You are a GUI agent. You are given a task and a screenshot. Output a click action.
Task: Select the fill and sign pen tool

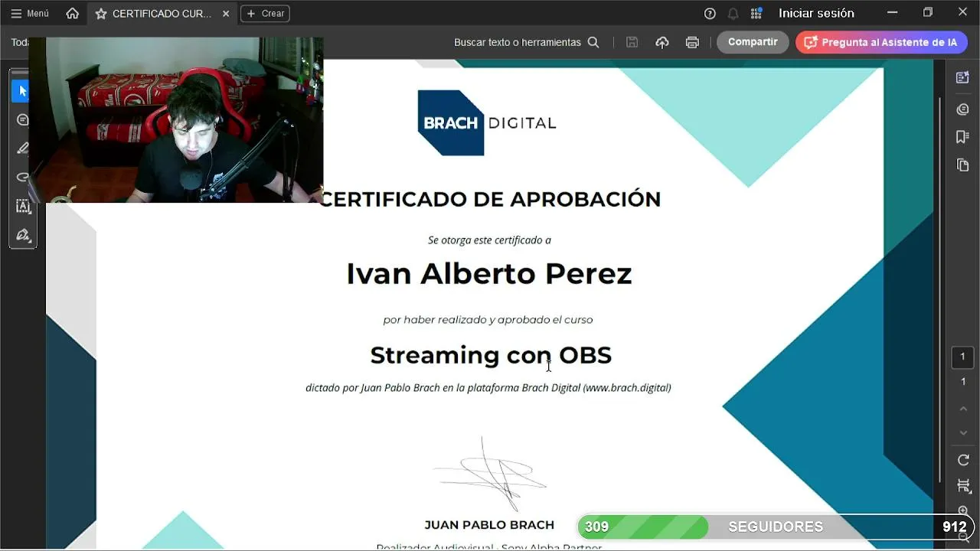coord(22,235)
